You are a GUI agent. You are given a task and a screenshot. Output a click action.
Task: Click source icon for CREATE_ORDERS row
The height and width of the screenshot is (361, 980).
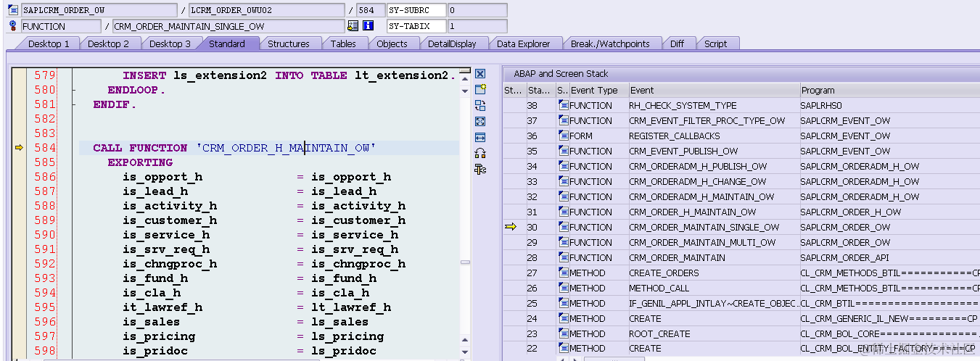564,273
